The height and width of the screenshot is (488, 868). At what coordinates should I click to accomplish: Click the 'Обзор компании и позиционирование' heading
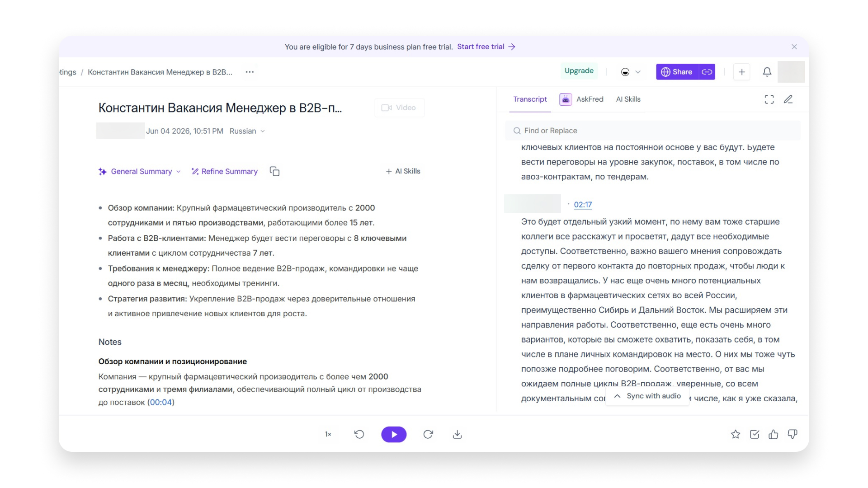tap(173, 361)
